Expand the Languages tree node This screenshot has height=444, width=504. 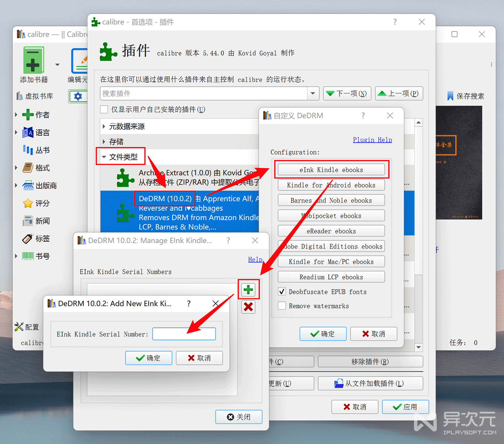16,132
